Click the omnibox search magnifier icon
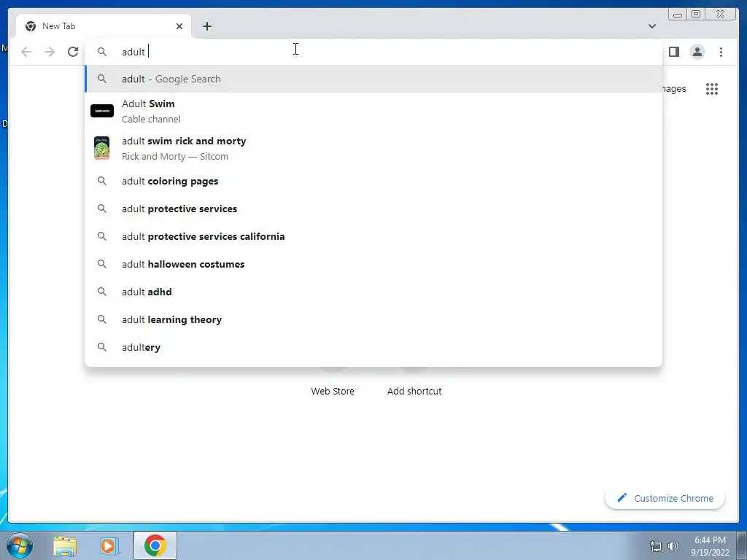This screenshot has height=560, width=747. tap(102, 52)
